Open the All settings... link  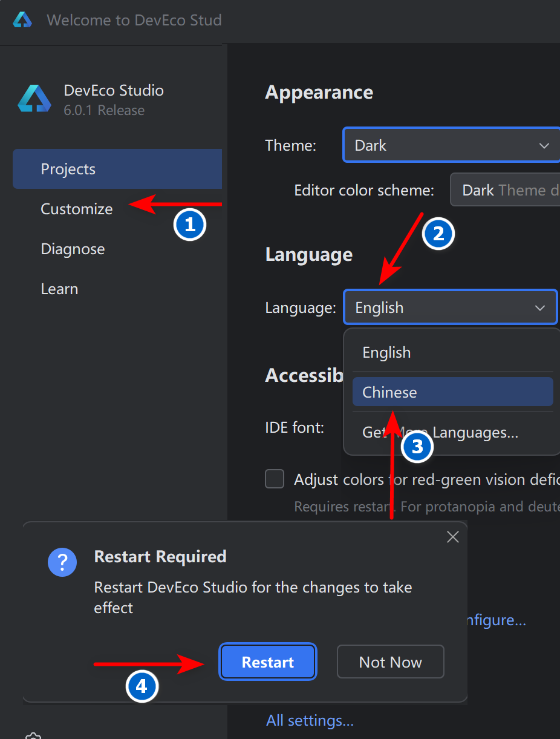pos(310,721)
